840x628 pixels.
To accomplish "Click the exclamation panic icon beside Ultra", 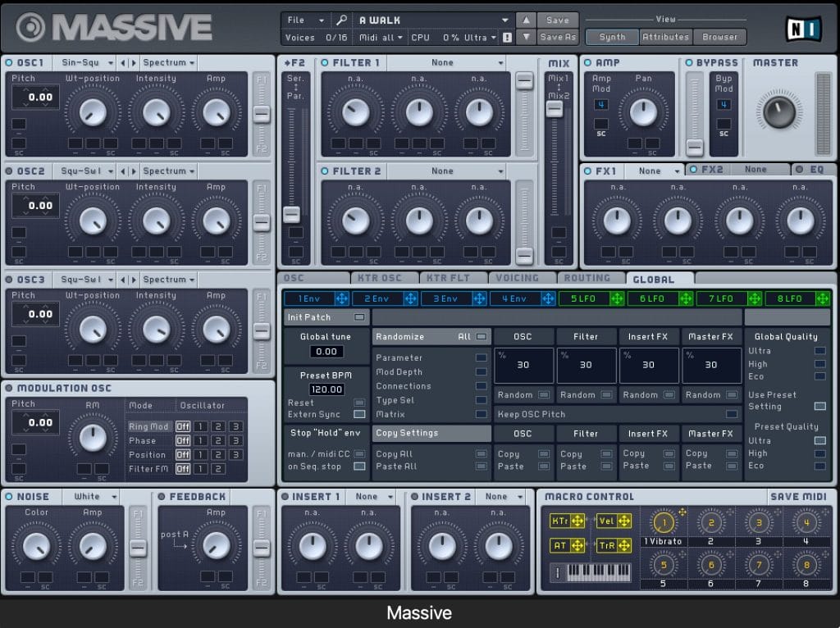I will tap(507, 38).
